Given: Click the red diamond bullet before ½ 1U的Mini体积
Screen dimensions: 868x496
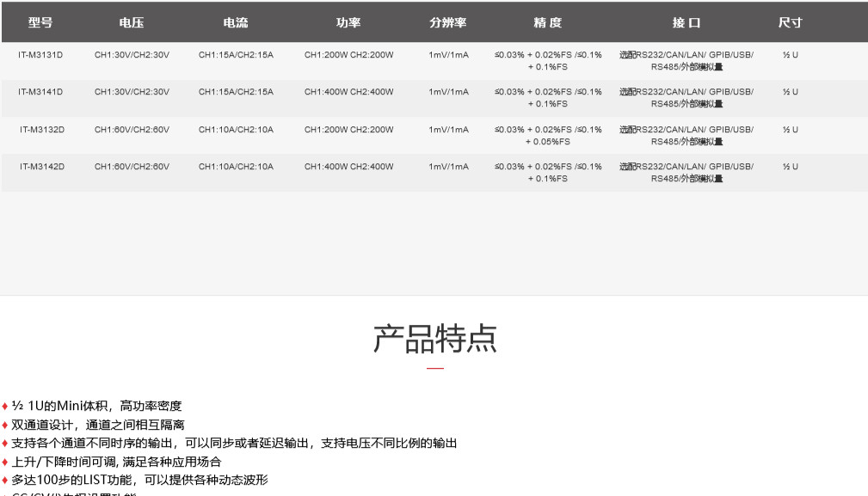Looking at the screenshot, I should click(x=5, y=407).
